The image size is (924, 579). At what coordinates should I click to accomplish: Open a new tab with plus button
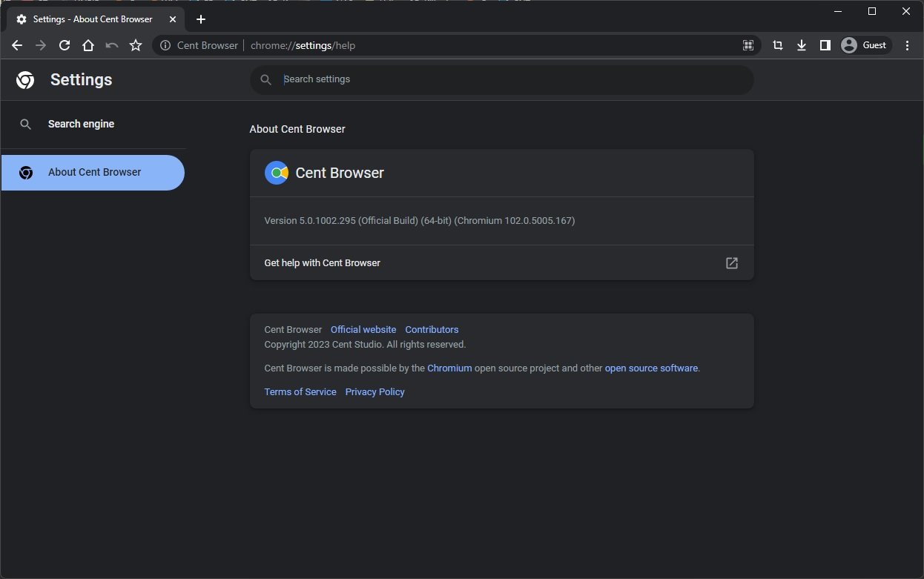coord(201,19)
